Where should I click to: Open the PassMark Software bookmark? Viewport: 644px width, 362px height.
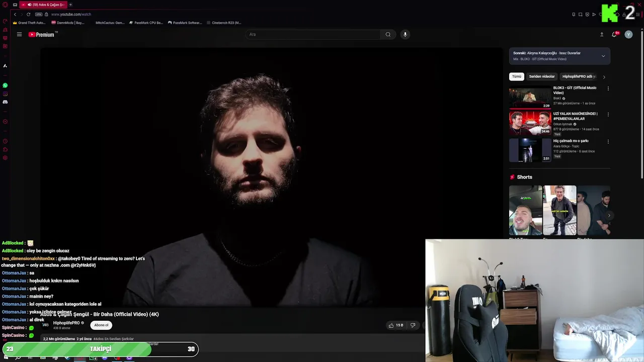(x=185, y=23)
